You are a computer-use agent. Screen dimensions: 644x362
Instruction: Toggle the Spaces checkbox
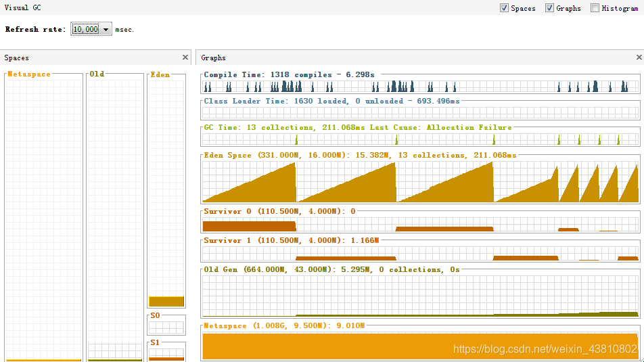(504, 8)
